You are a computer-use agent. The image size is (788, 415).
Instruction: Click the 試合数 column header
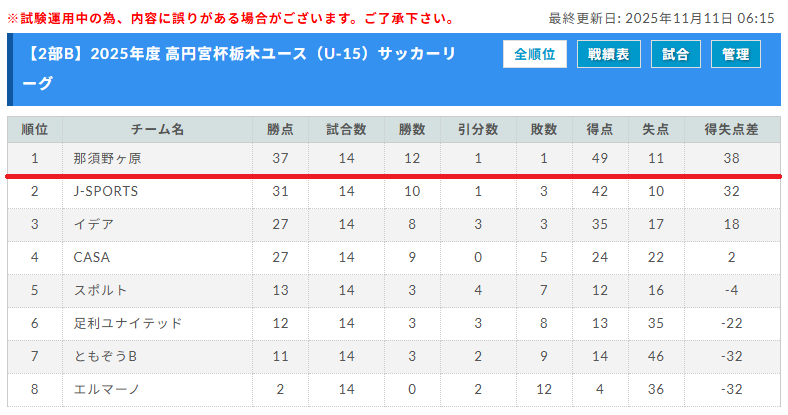tap(346, 129)
